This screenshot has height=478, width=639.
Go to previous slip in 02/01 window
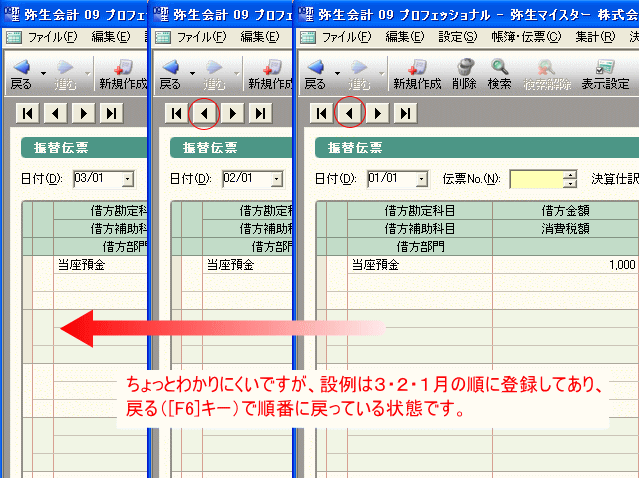[x=204, y=113]
